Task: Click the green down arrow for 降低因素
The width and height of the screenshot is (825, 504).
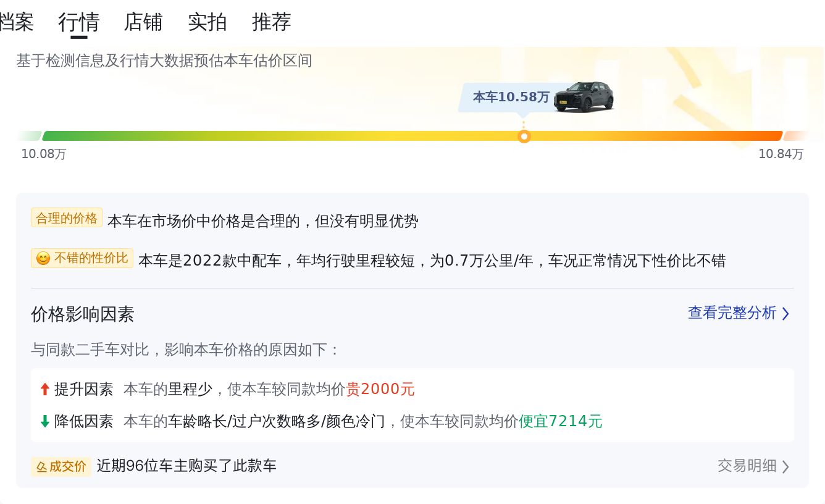Action: tap(44, 421)
